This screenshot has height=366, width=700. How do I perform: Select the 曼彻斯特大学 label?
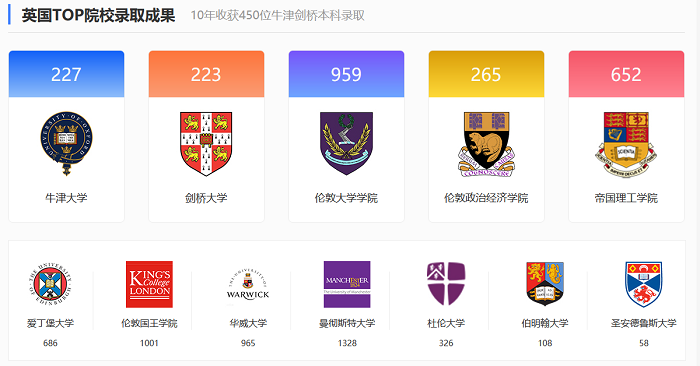347,323
